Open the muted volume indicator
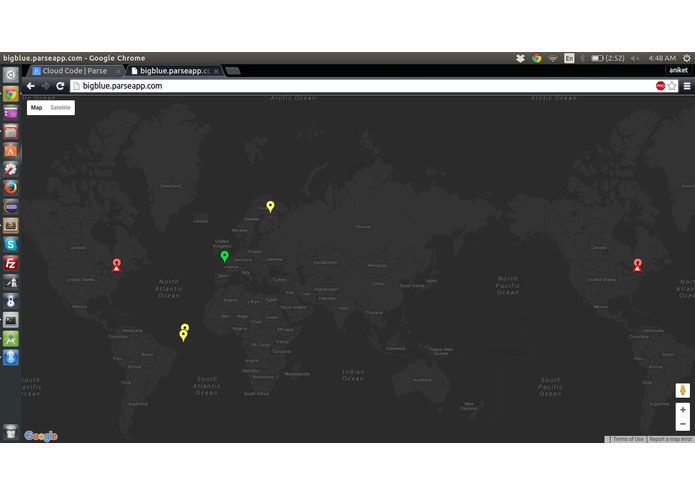The width and height of the screenshot is (695, 494). (x=635, y=58)
